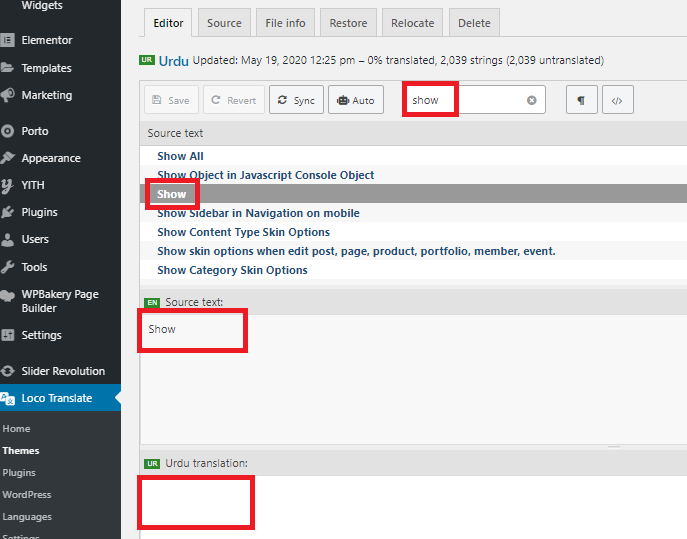The width and height of the screenshot is (687, 539).
Task: Select the 'Show All' string row
Action: 413,156
